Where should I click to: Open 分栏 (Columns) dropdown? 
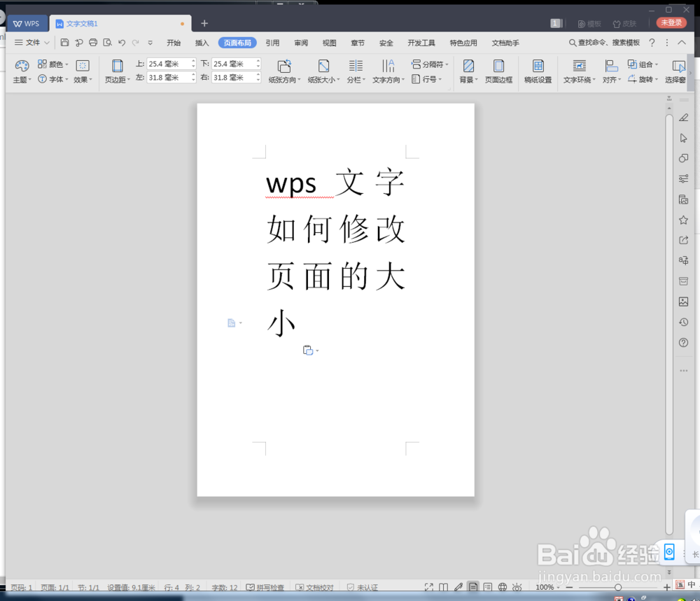[356, 71]
